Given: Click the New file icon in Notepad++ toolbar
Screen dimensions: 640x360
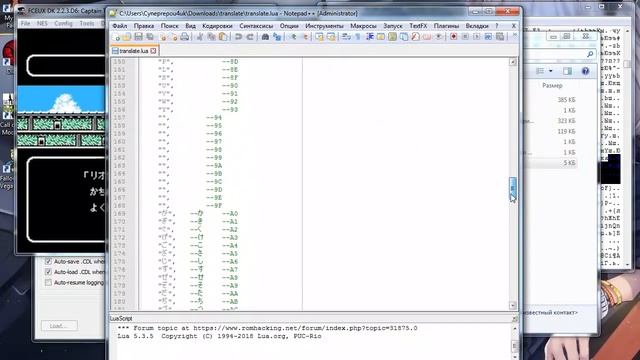Looking at the screenshot, I should pyautogui.click(x=116, y=37).
